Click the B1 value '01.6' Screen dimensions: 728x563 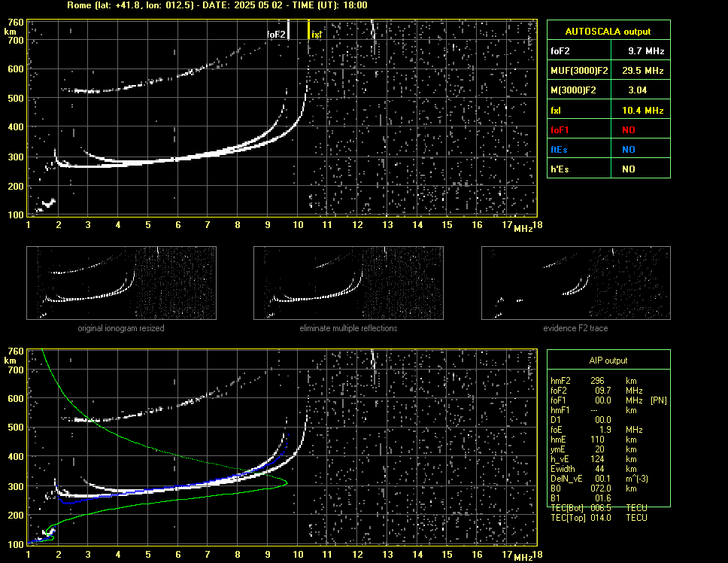point(603,498)
